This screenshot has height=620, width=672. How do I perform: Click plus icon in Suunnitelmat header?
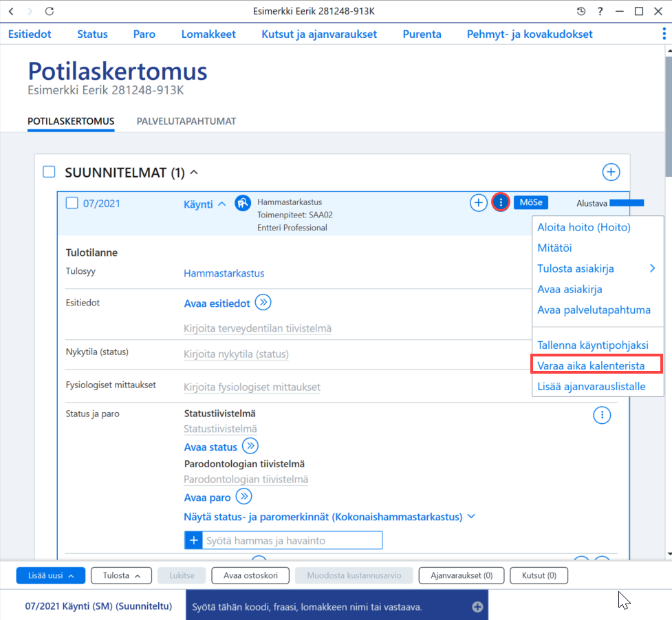pyautogui.click(x=611, y=172)
